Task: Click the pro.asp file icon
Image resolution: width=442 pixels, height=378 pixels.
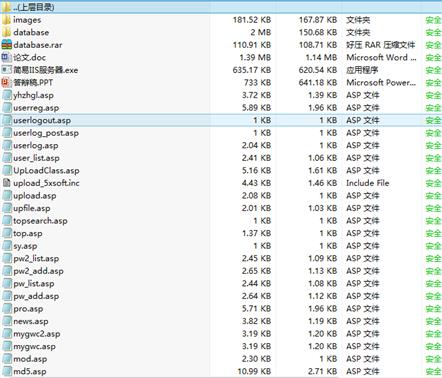Action: [x=7, y=309]
